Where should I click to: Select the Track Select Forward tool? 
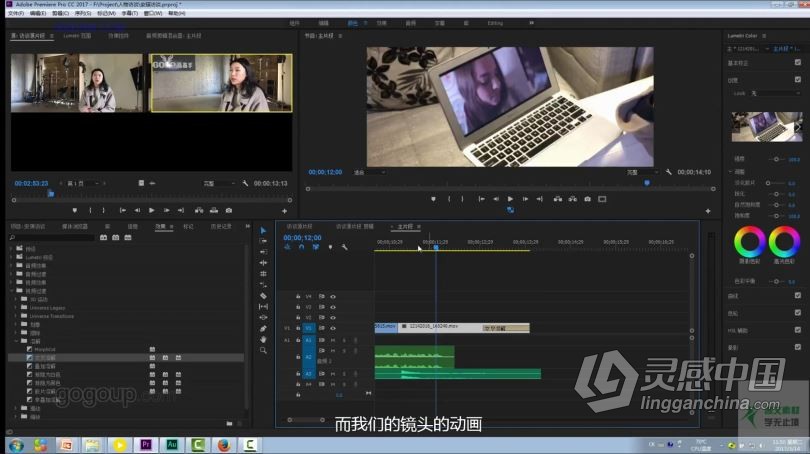[263, 241]
